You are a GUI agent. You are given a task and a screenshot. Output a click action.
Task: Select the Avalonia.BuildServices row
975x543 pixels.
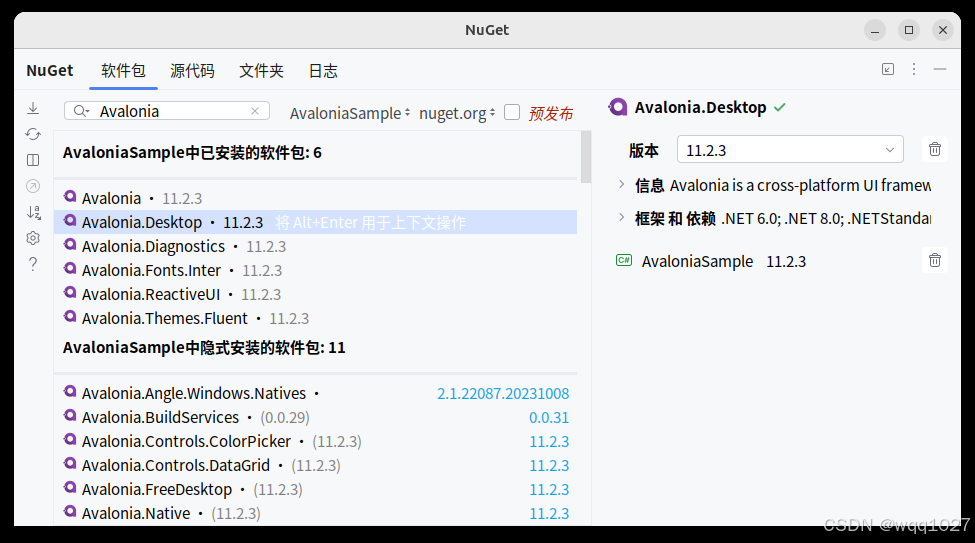click(315, 417)
